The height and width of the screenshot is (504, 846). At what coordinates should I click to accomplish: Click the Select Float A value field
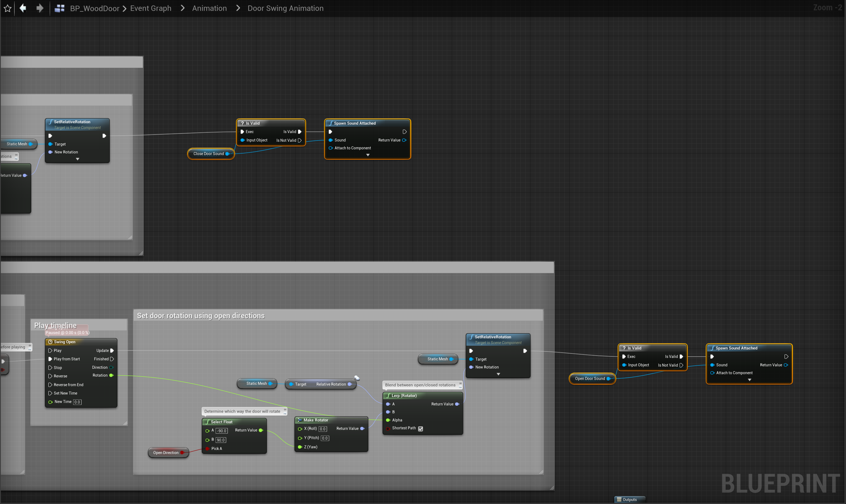[222, 431]
